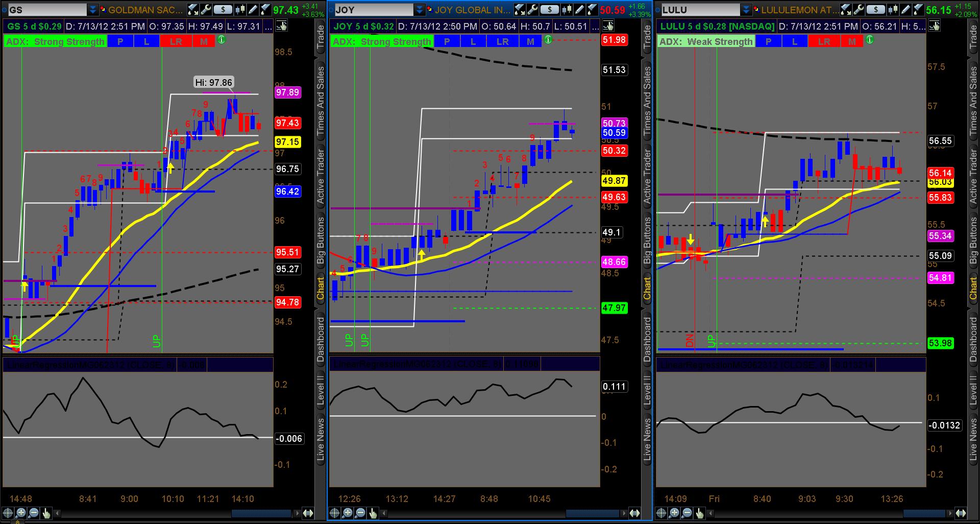This screenshot has height=524, width=980.
Task: Open the linked color selector beside GOLDMAN SAC
Action: pyautogui.click(x=103, y=10)
